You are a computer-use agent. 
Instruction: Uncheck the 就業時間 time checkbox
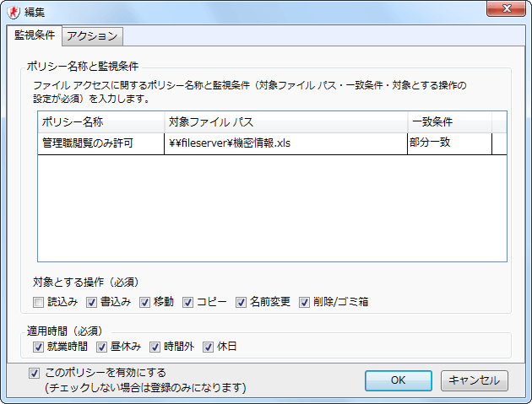[x=37, y=347]
